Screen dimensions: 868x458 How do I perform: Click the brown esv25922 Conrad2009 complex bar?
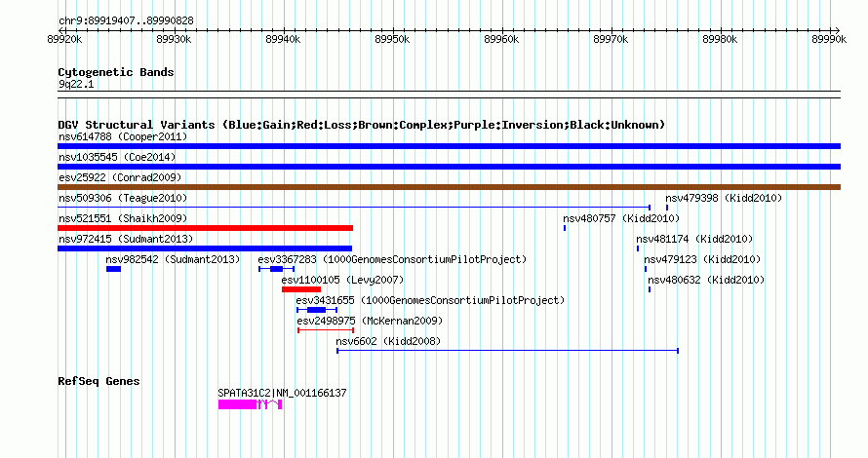(x=449, y=187)
